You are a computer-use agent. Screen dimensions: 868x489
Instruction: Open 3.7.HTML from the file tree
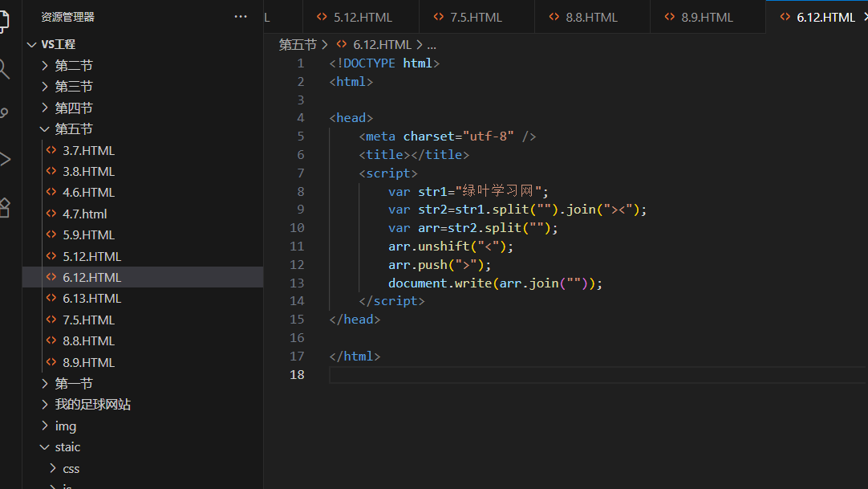143,150
